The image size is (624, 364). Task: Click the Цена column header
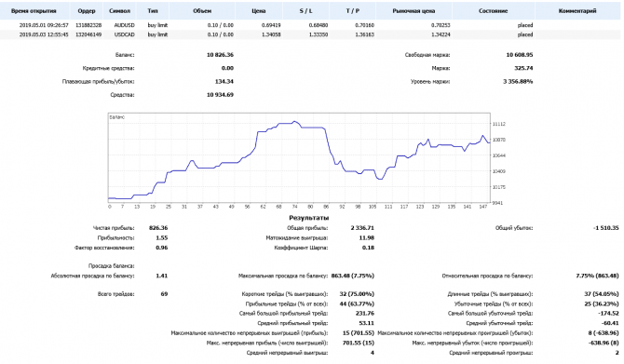pyautogui.click(x=259, y=11)
